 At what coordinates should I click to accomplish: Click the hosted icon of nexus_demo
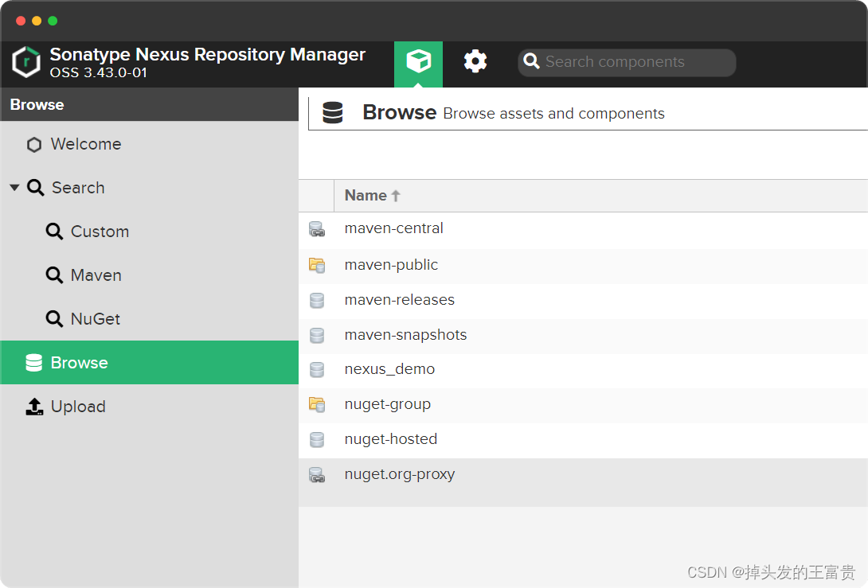(317, 369)
